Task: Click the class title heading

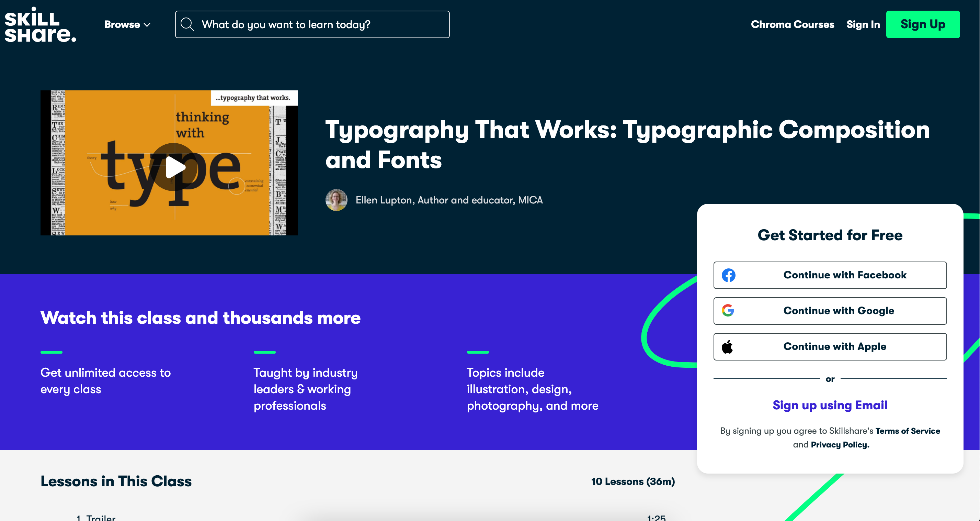Action: click(627, 144)
